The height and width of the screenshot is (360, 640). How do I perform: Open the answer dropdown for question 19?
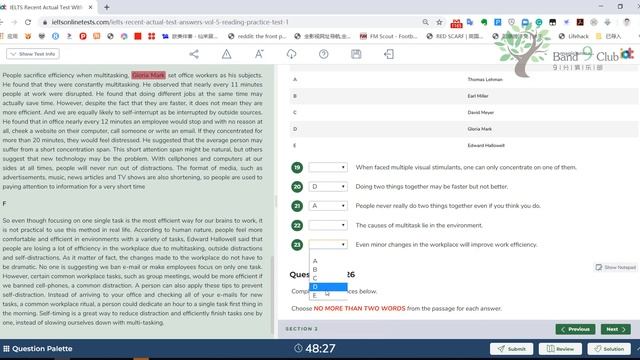click(328, 167)
